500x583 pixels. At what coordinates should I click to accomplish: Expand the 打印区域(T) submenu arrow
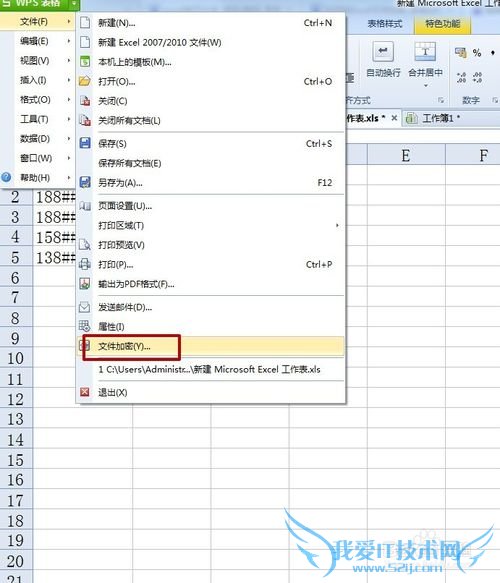pyautogui.click(x=337, y=225)
